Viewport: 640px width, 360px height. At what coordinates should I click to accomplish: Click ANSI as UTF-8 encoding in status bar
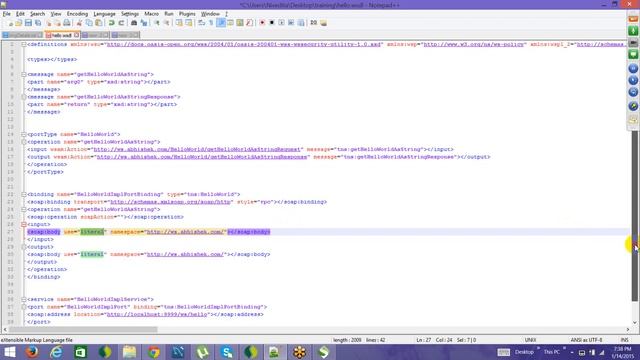point(586,340)
